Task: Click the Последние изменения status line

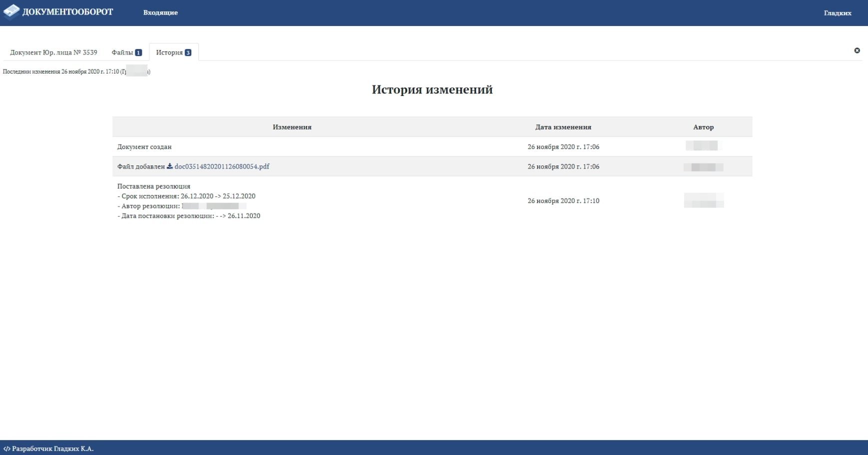Action: [76, 71]
